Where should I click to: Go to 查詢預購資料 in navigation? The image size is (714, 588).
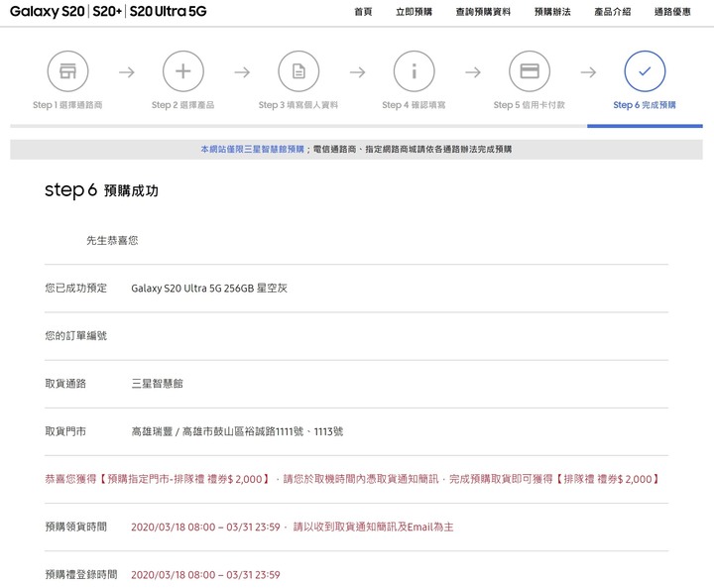(483, 12)
